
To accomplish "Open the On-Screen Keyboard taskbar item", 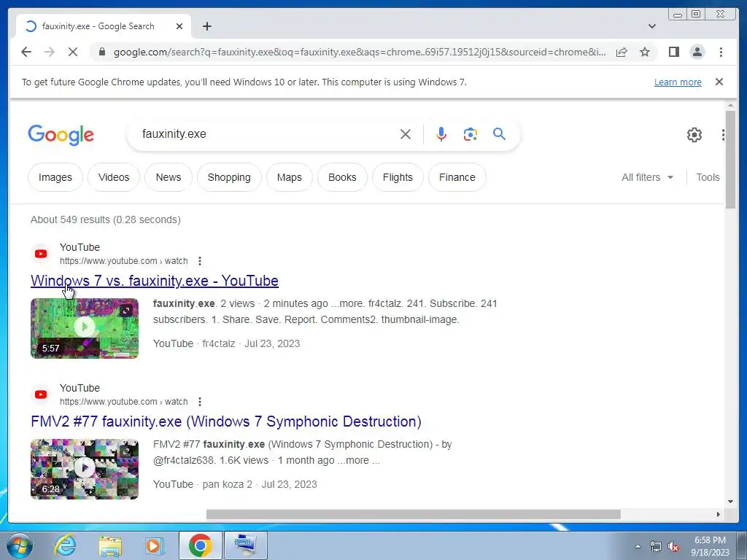I will click(x=245, y=545).
